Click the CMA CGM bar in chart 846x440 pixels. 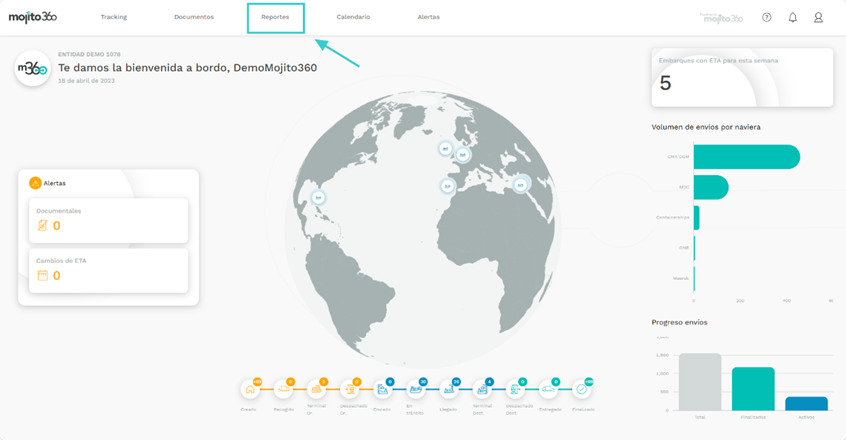746,157
